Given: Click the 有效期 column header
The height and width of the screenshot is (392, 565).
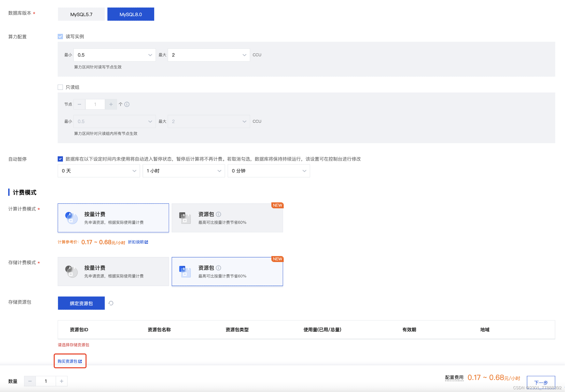Looking at the screenshot, I should pos(409,330).
